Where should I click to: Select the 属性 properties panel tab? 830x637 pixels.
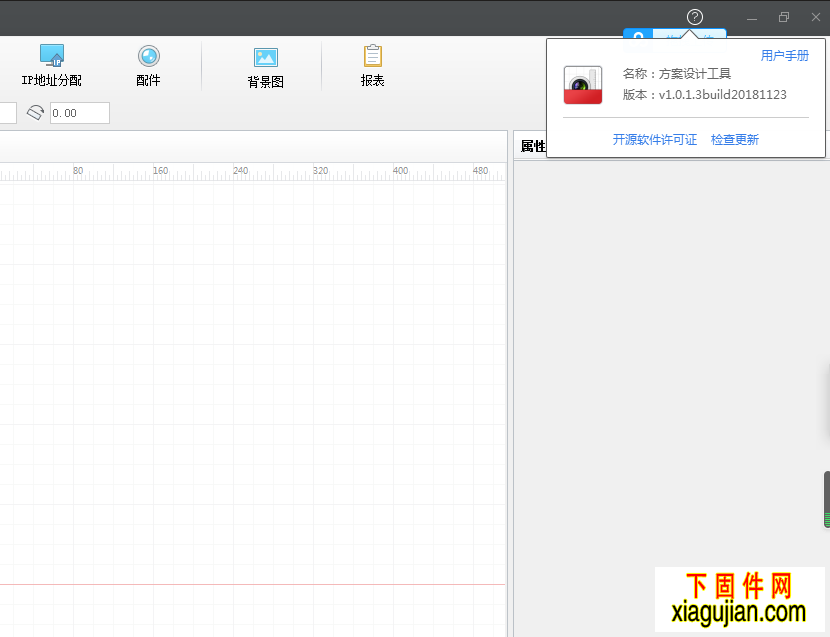533,146
